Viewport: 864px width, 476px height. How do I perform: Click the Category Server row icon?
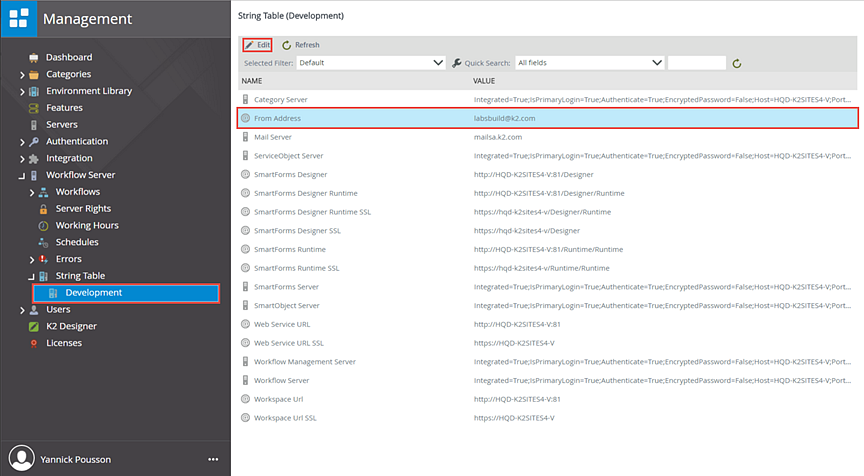[x=245, y=99]
